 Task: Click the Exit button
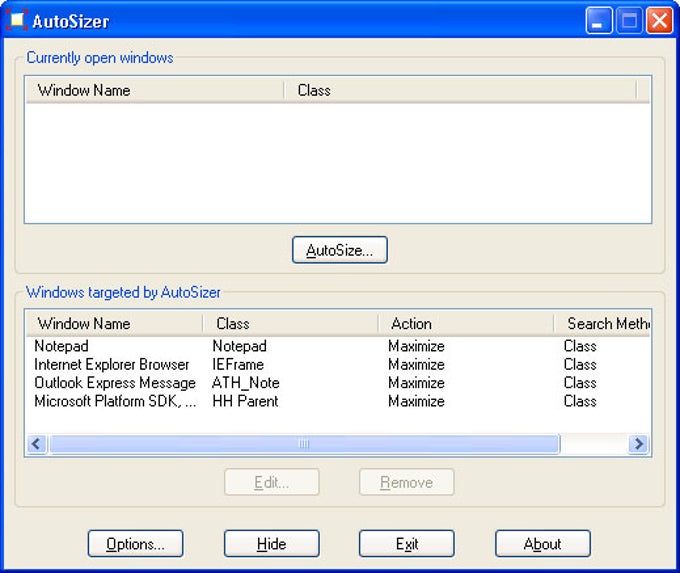407,544
